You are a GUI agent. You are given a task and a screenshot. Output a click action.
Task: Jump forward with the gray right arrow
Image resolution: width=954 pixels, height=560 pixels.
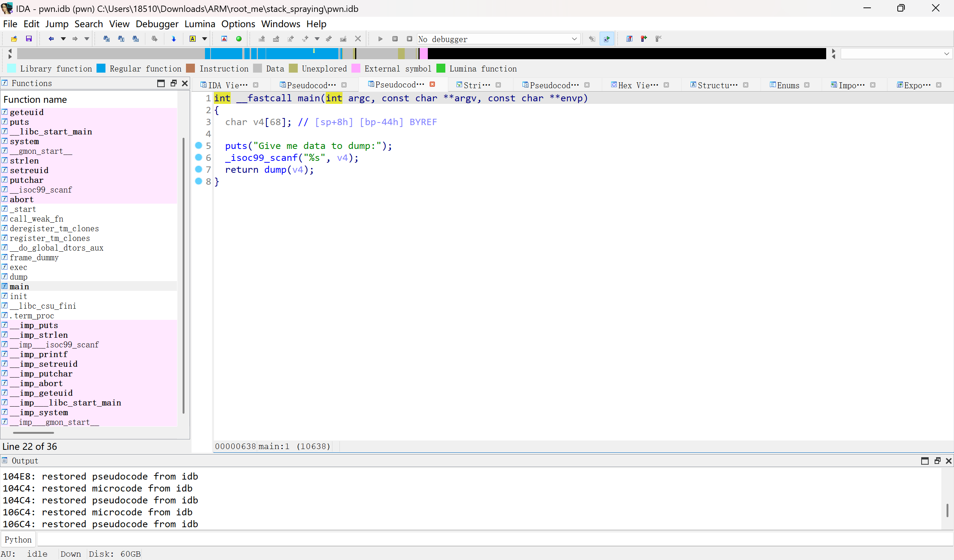coord(75,39)
